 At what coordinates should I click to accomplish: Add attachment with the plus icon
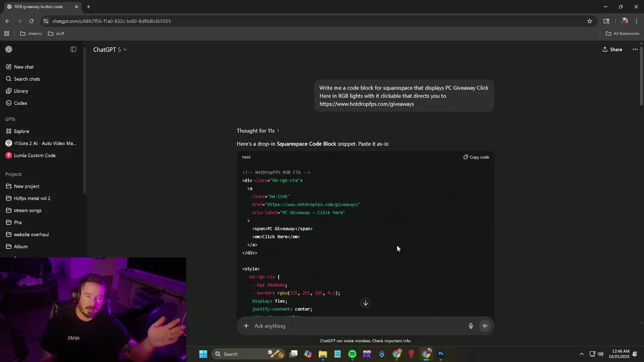coord(246,326)
